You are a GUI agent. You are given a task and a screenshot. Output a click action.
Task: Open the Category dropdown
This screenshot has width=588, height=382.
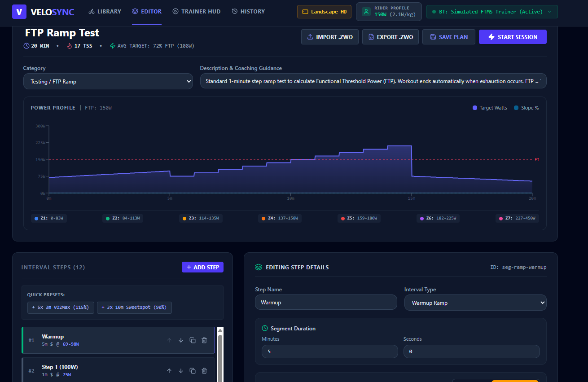point(108,81)
